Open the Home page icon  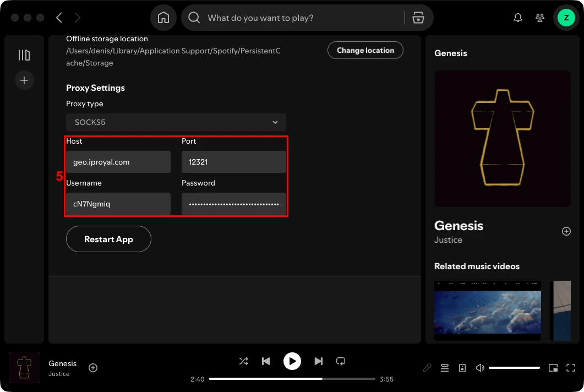[x=163, y=18]
